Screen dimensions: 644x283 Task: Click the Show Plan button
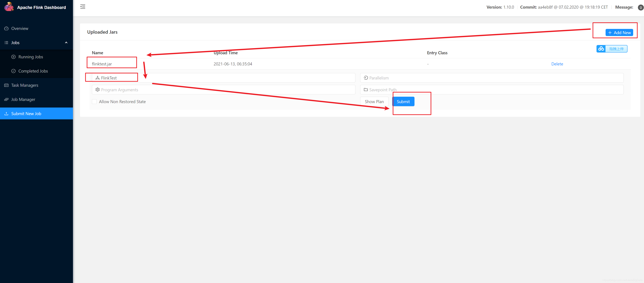[374, 102]
